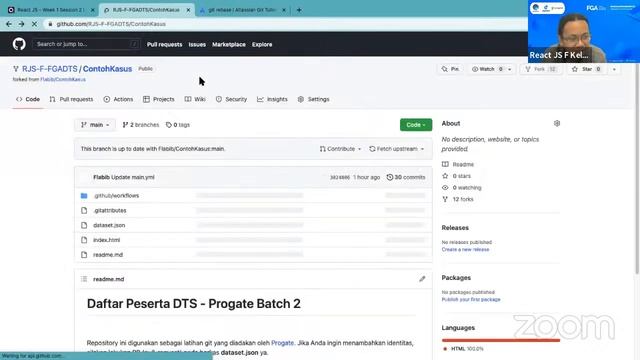Viewport: 640px width, 360px height.
Task: Open the .github/workflows folder
Action: pyautogui.click(x=116, y=196)
